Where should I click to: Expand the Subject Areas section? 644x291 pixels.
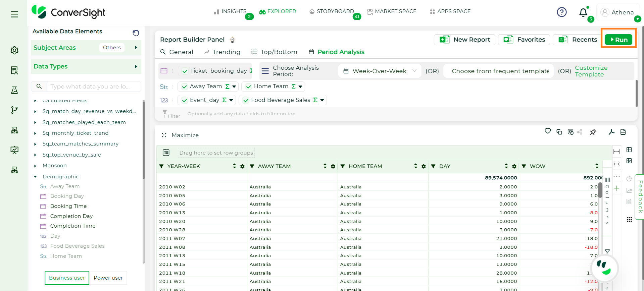[x=136, y=48]
